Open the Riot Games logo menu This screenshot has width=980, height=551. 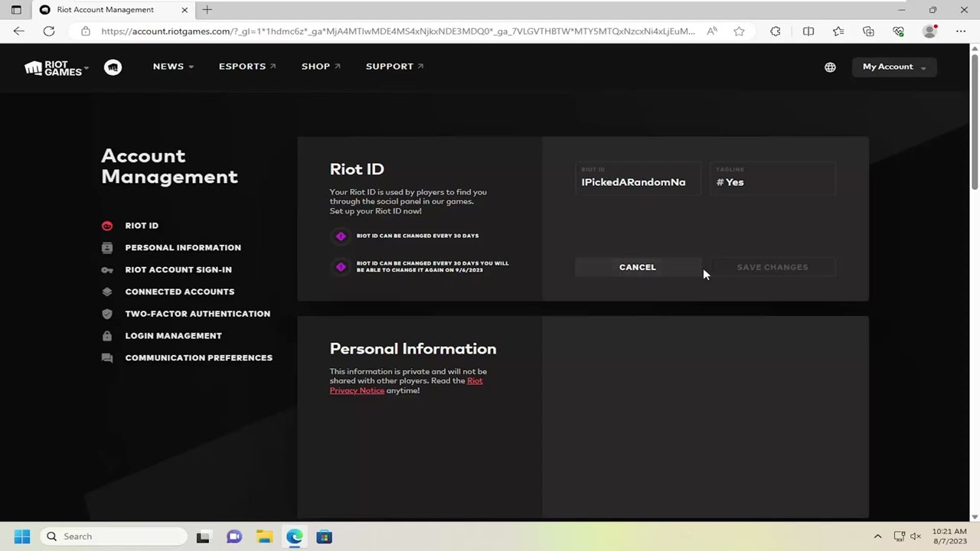[57, 67]
